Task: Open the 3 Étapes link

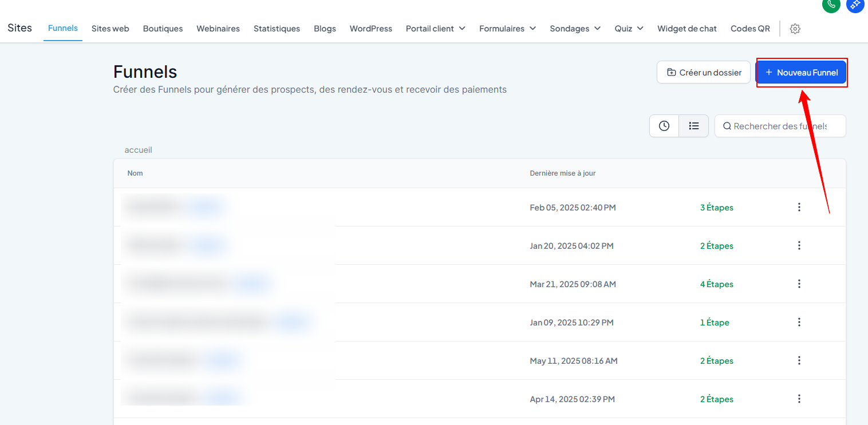Action: click(x=716, y=208)
